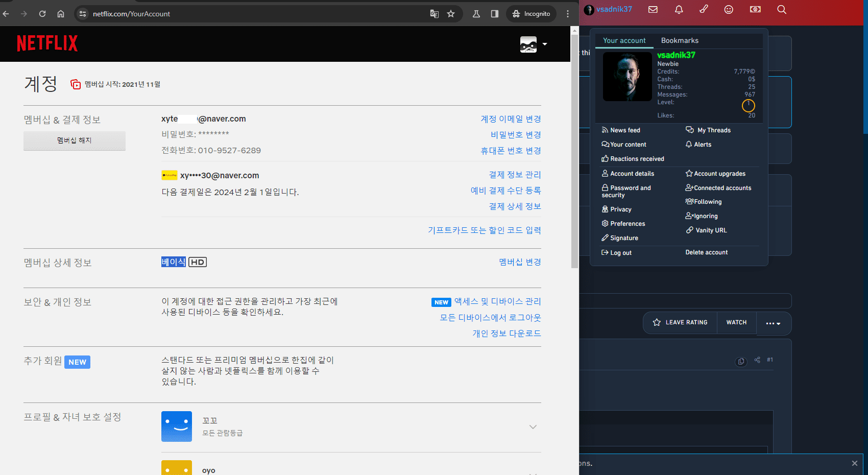Click the Netflix page vertical scrollbar
Screen dimensions: 868x475
point(574,152)
